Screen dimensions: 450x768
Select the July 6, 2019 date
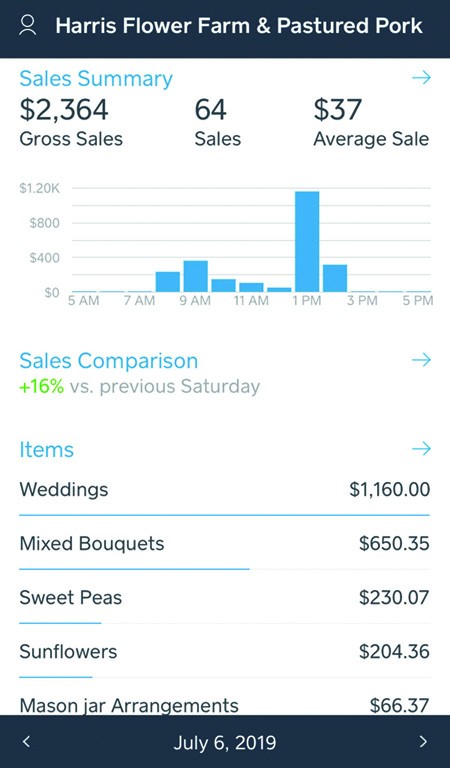[x=225, y=743]
